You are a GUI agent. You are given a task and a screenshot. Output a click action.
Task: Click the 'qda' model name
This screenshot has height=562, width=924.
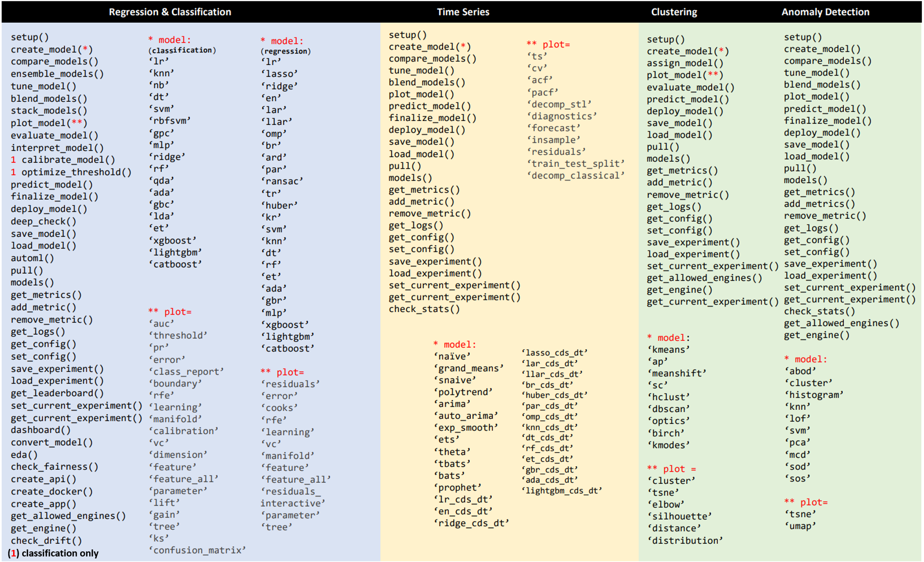(x=161, y=180)
